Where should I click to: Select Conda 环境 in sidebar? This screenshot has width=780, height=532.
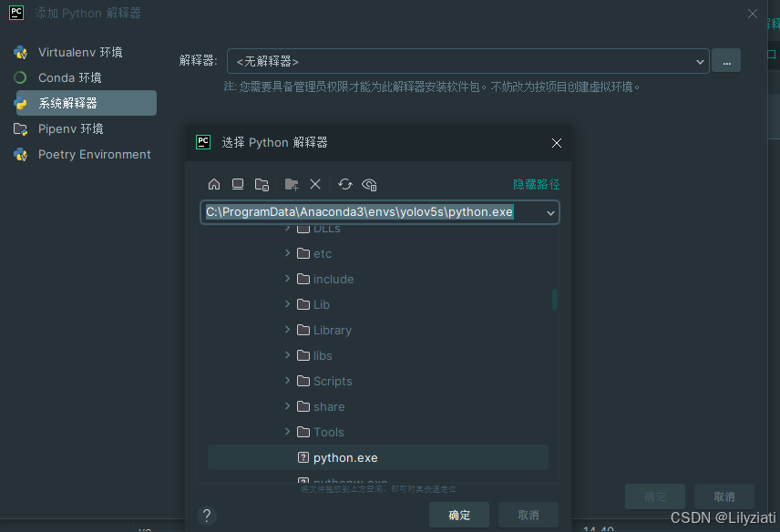pos(69,77)
